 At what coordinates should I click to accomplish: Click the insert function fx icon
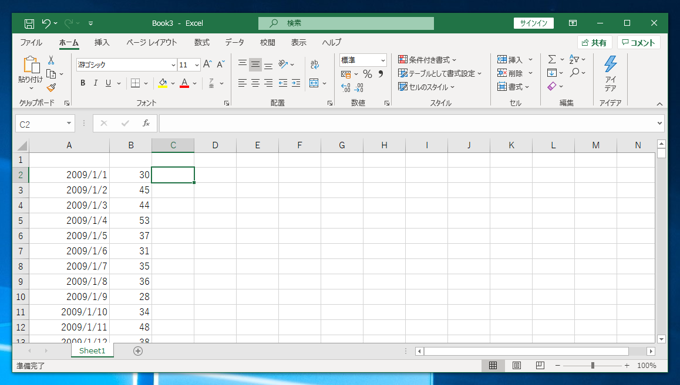click(146, 124)
